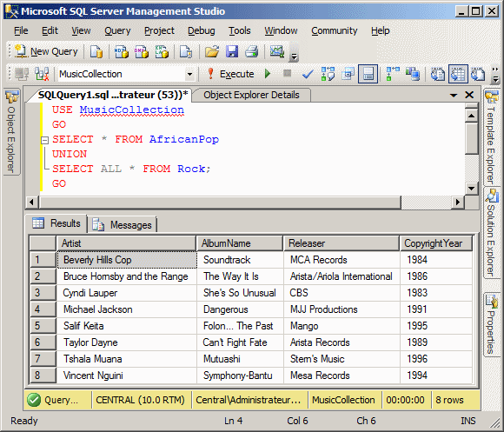This screenshot has width=504, height=432.
Task: Switch to Object Explorer Details tab
Action: [x=251, y=95]
